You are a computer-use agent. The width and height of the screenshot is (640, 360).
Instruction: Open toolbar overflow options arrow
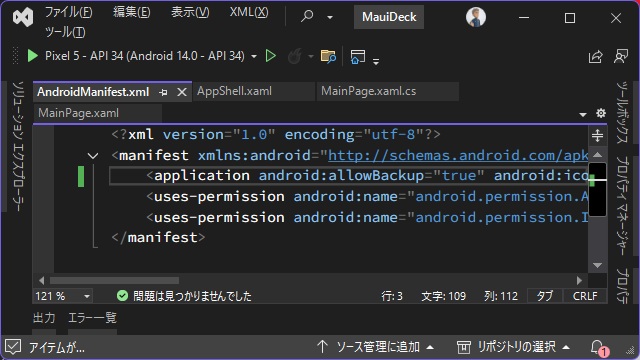click(x=376, y=61)
